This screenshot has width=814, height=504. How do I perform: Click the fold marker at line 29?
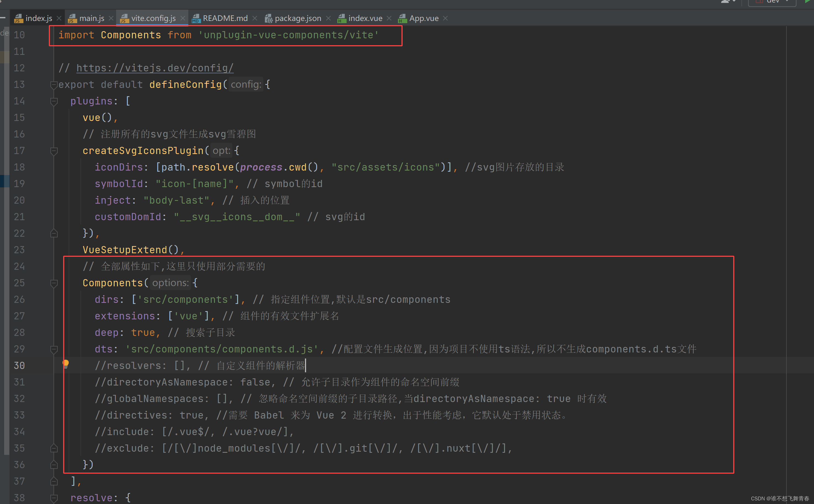click(x=54, y=349)
